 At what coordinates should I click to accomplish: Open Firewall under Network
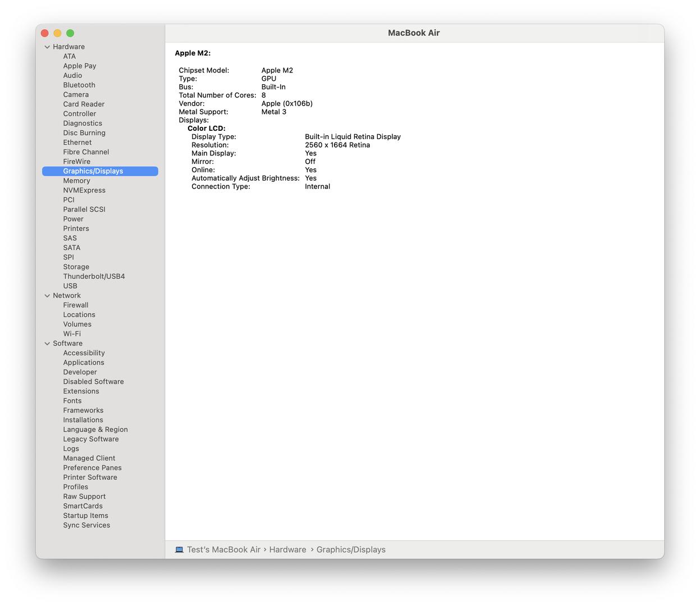[x=76, y=305]
